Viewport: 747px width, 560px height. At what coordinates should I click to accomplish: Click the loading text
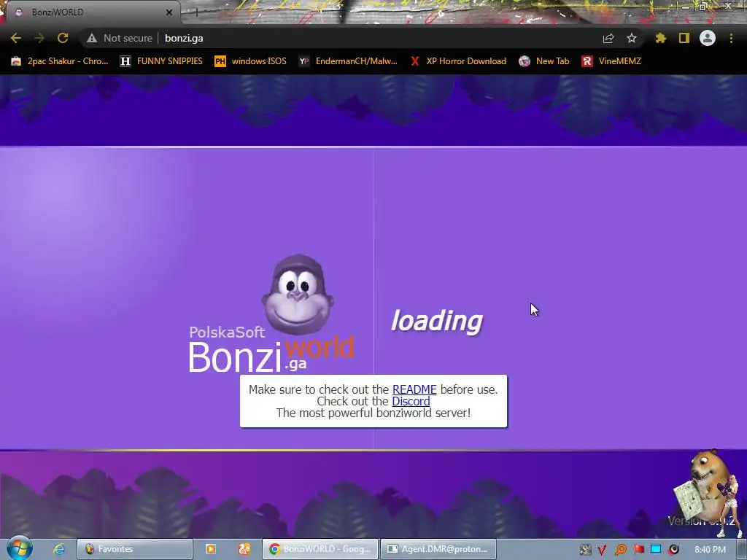click(437, 321)
